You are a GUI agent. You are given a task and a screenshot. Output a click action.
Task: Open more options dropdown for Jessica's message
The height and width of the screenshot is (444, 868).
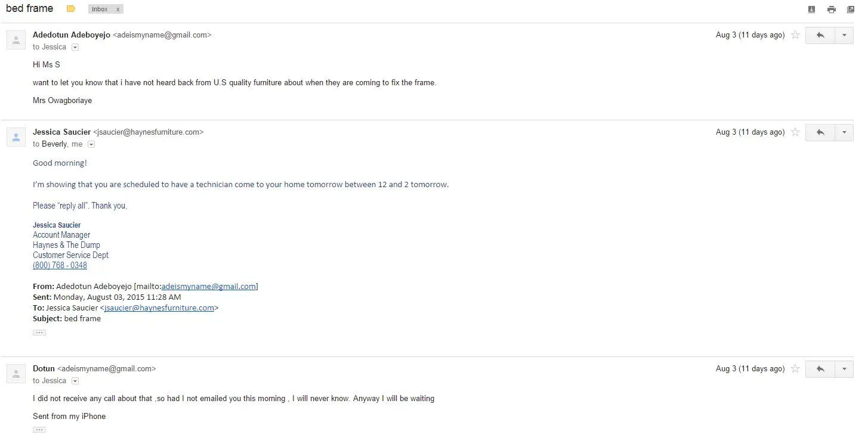tap(844, 132)
